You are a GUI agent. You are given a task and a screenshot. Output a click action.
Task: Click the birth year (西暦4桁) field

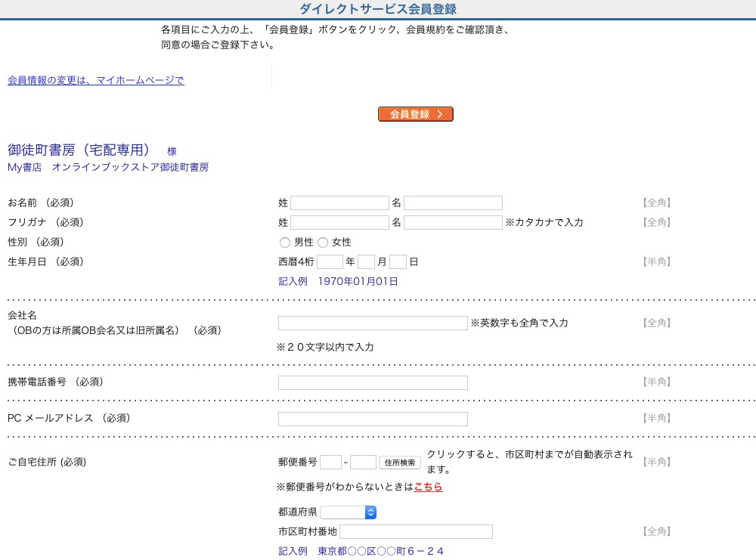point(330,262)
